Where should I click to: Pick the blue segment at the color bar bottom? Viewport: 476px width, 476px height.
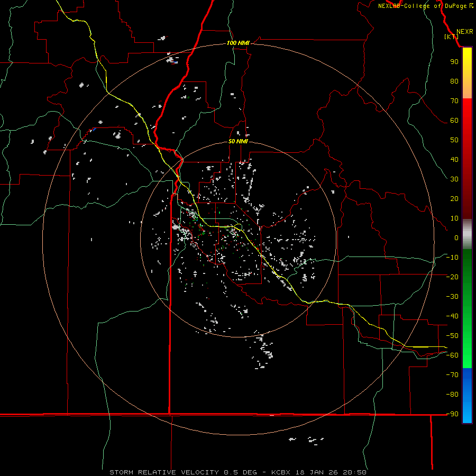tap(467, 396)
